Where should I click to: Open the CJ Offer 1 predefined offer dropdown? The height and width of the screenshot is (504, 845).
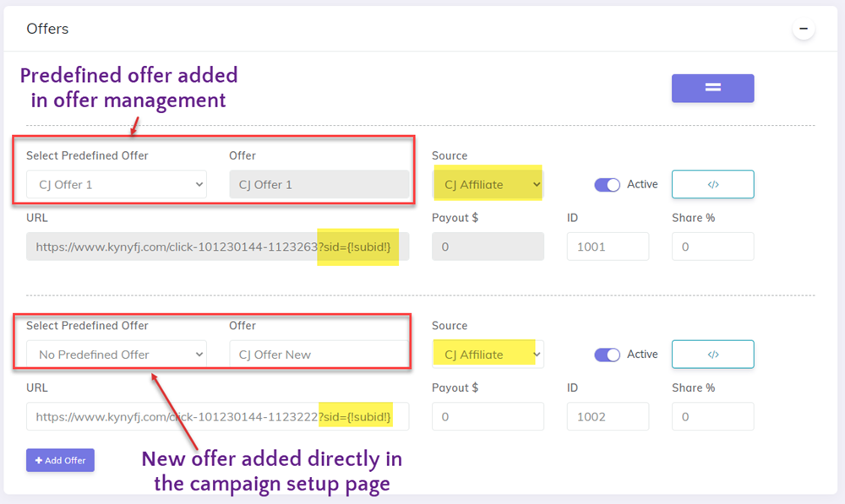pos(116,183)
